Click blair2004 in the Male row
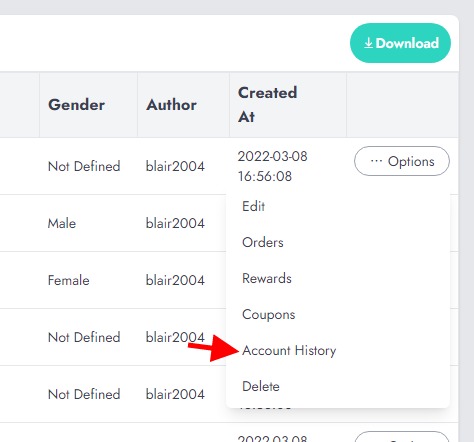 [x=175, y=223]
